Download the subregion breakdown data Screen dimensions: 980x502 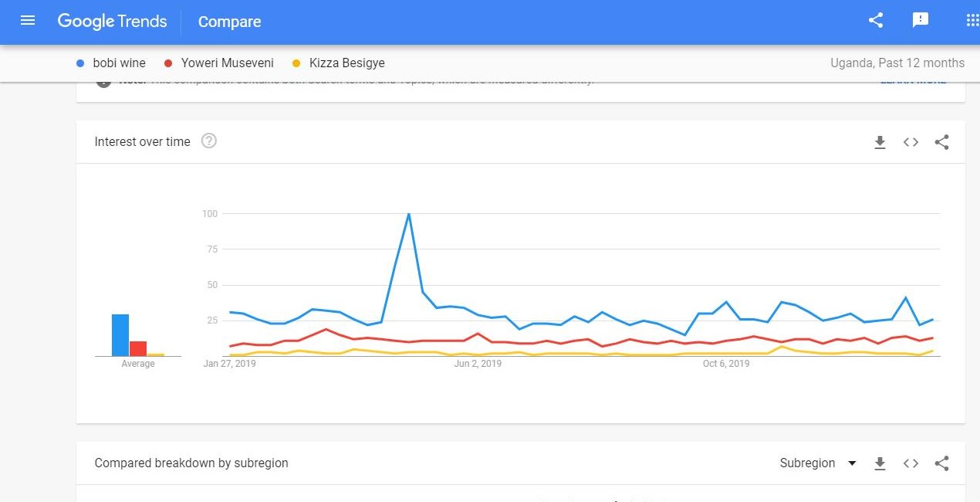click(x=880, y=463)
